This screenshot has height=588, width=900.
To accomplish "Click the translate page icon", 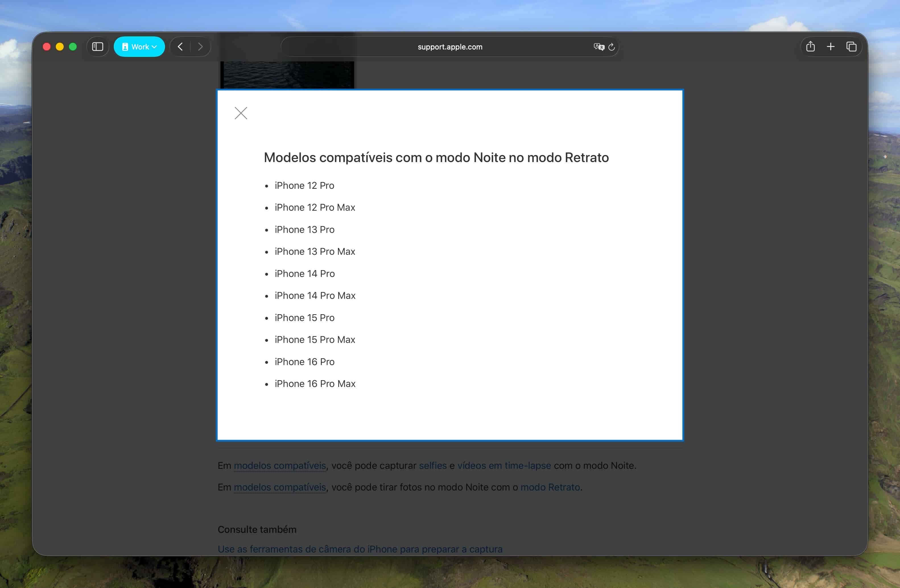I will coord(598,46).
